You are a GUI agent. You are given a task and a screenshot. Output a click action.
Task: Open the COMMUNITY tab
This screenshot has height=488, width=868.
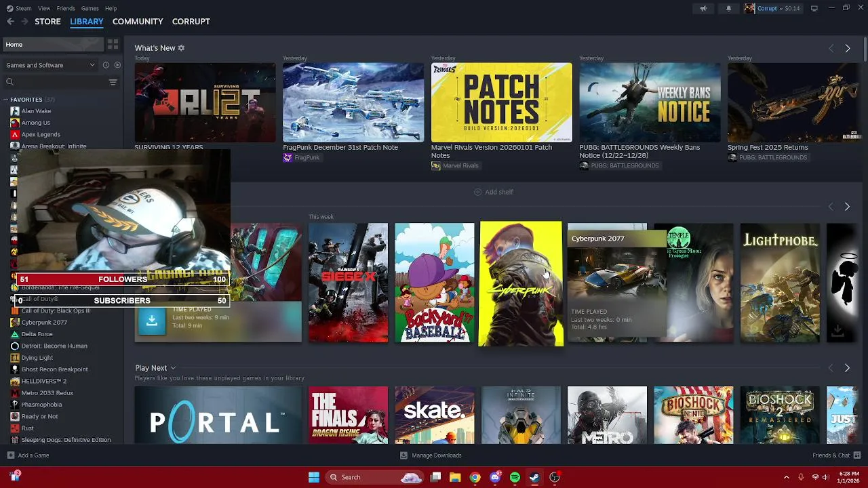point(138,22)
